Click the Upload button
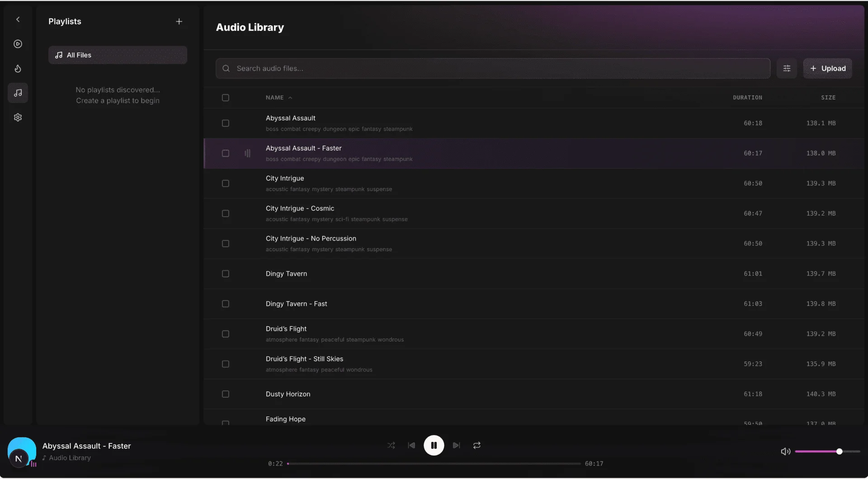The image size is (868, 479). click(x=827, y=68)
